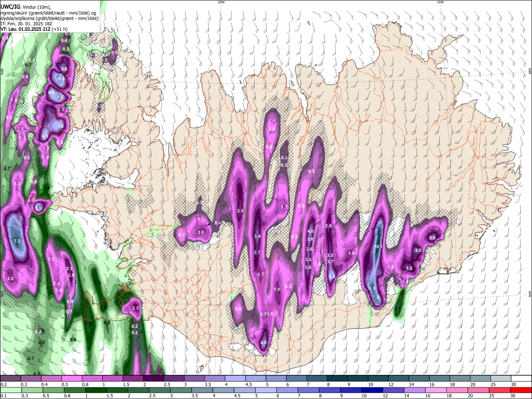The image size is (532, 399).
Task: Click the 7.3 precipitation value on the map
Action: coord(17,241)
